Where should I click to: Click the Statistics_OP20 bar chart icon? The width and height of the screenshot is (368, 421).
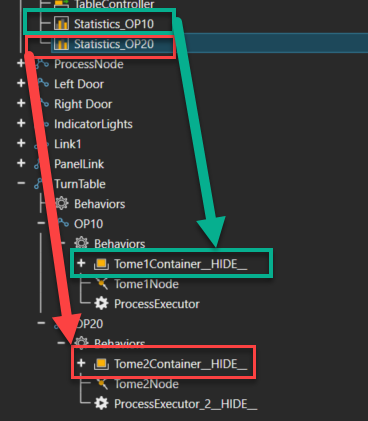click(x=61, y=44)
